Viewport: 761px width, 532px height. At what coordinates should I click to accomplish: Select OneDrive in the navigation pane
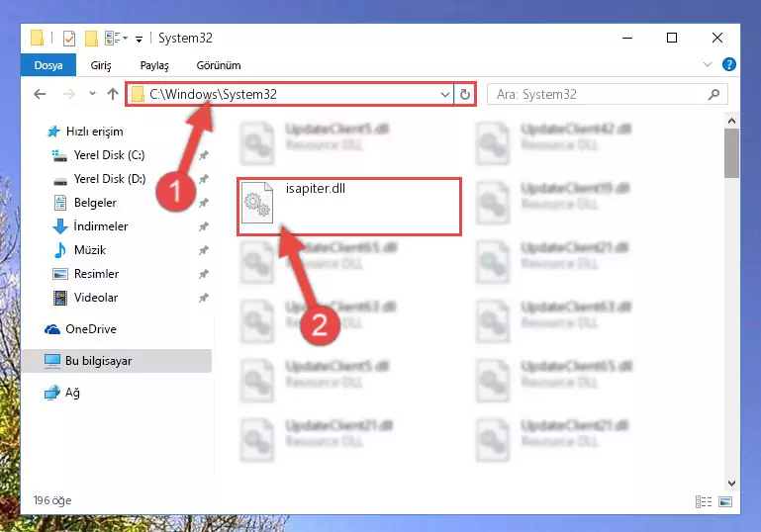pyautogui.click(x=91, y=329)
